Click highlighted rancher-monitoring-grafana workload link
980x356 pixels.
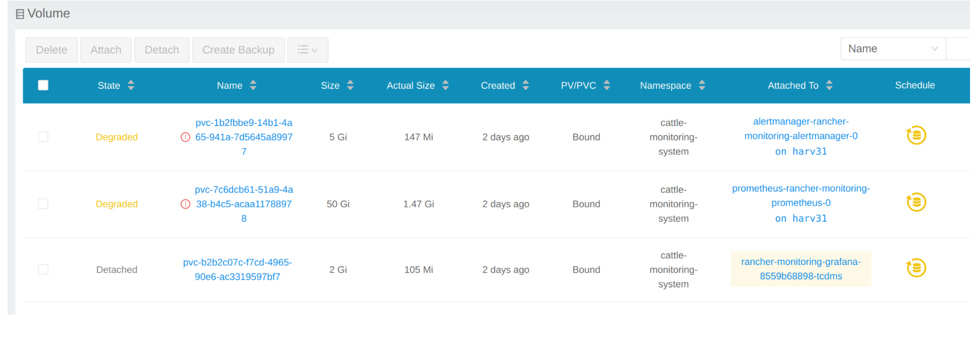coord(800,269)
